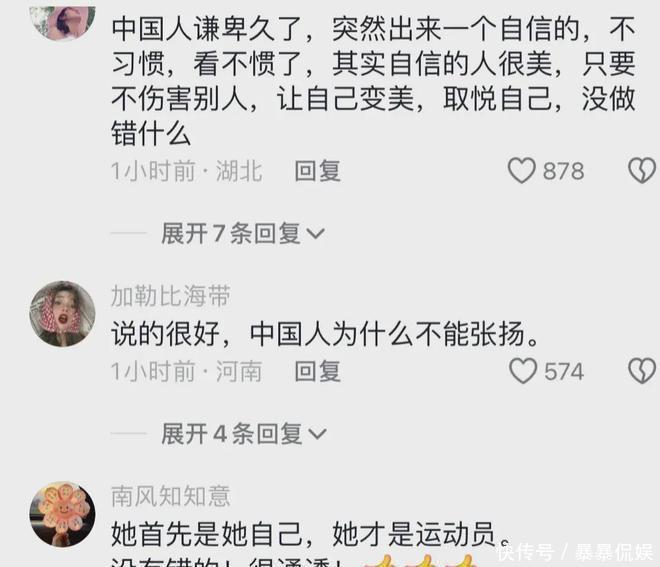The image size is (660, 567).
Task: Like the comment with 878 likes
Action: pos(522,170)
